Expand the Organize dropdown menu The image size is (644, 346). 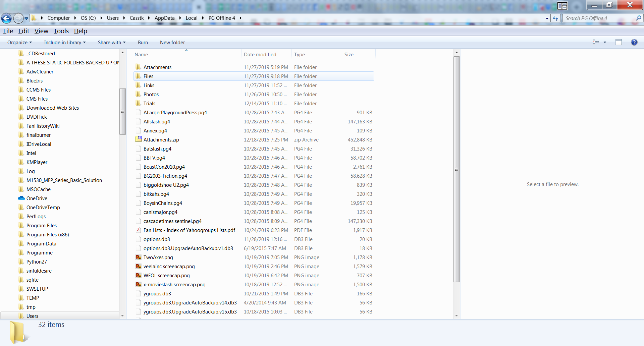(x=19, y=43)
